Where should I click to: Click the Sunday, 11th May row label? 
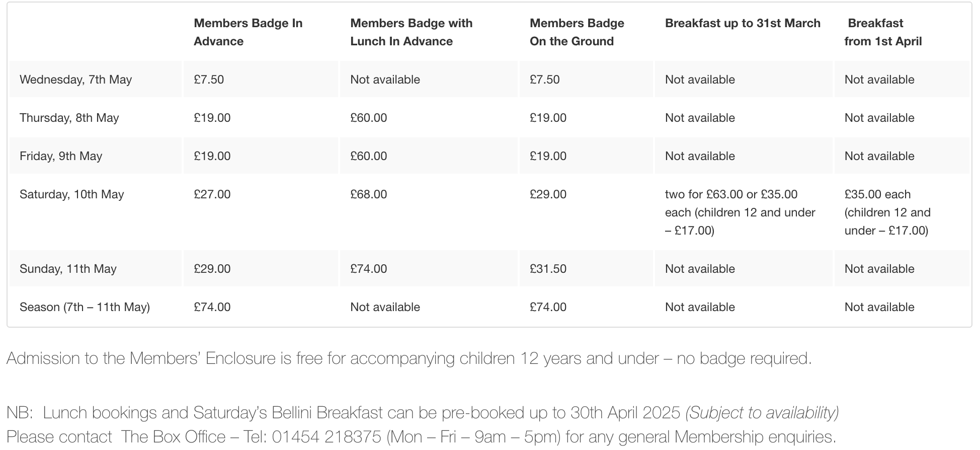[68, 269]
